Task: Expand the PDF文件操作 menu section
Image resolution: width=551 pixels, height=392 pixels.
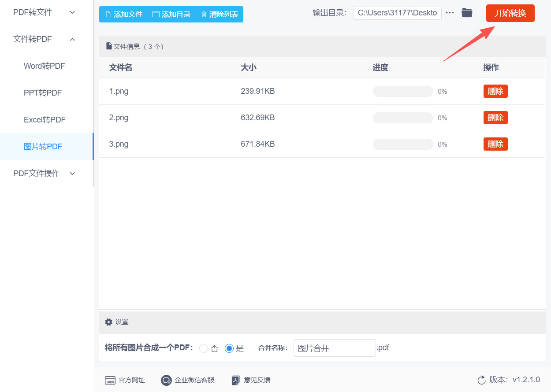Action: coord(44,174)
